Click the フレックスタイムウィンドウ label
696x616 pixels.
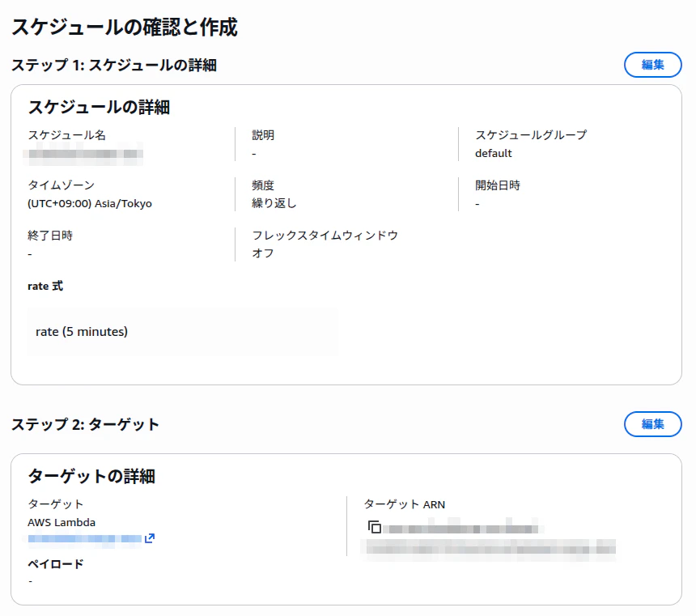(x=325, y=236)
